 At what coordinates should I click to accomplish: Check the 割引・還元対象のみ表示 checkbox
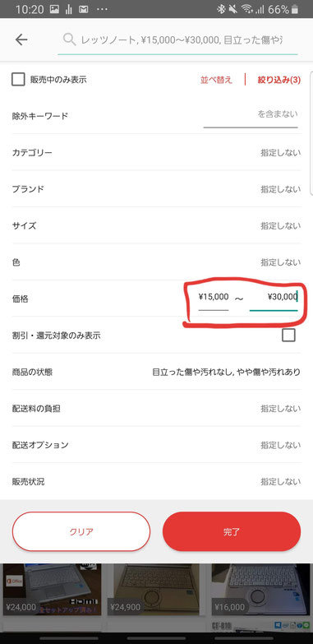(288, 335)
